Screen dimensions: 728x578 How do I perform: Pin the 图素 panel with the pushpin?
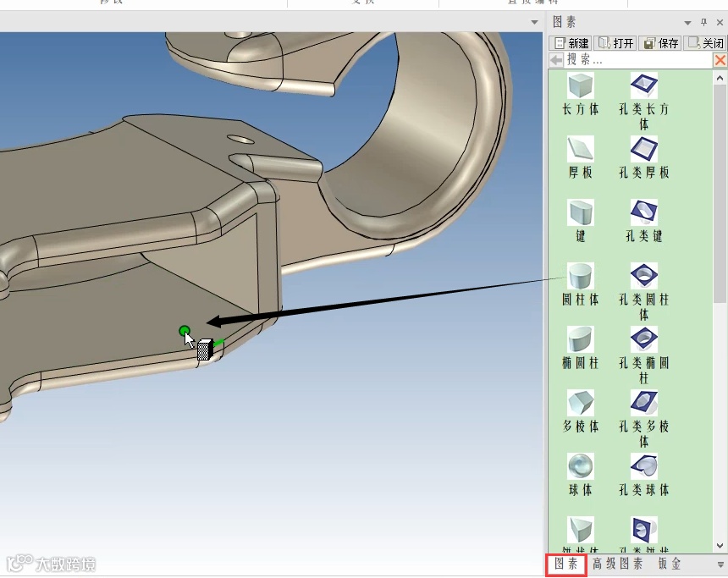click(703, 22)
